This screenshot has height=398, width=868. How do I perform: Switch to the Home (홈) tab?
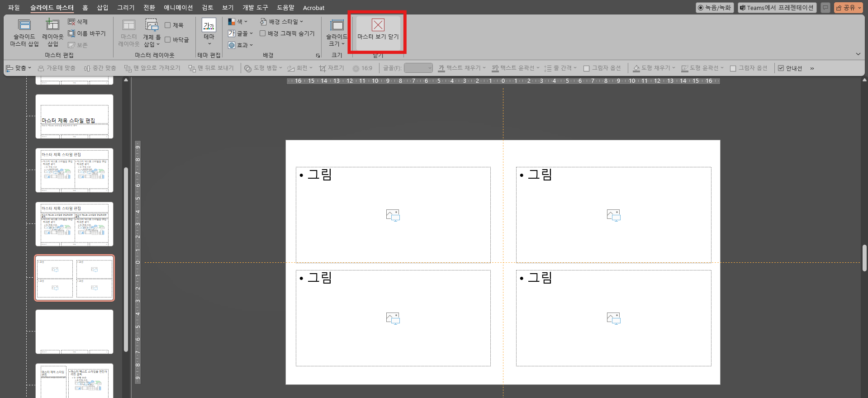(85, 8)
